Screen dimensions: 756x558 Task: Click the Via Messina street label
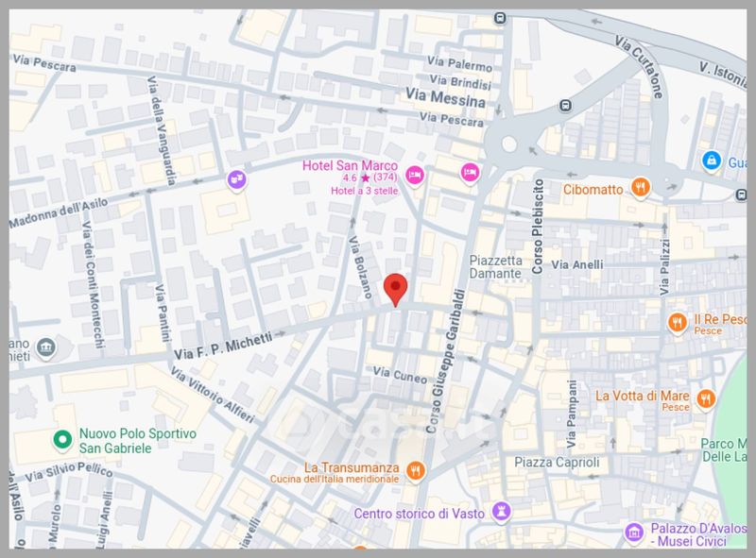click(445, 97)
